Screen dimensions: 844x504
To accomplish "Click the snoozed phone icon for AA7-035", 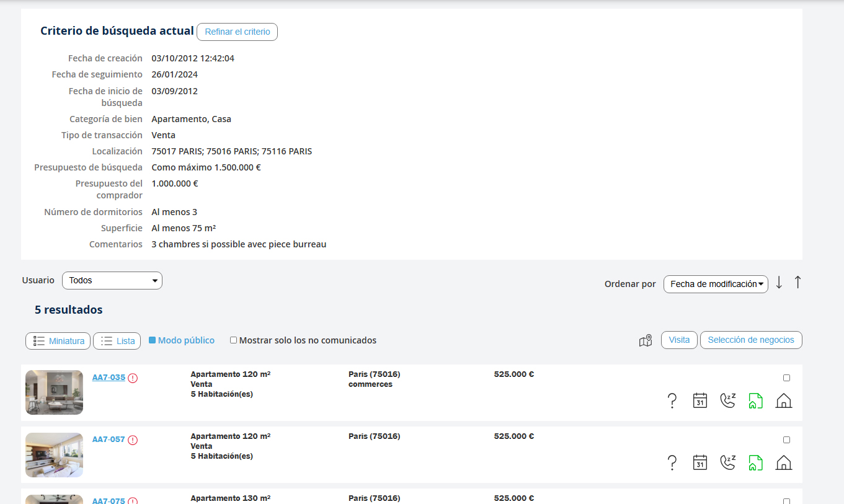I will [727, 400].
